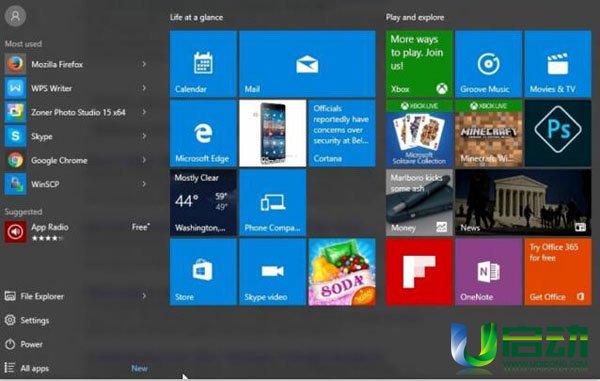The image size is (600, 381).
Task: Open the Store tile
Action: (x=203, y=272)
